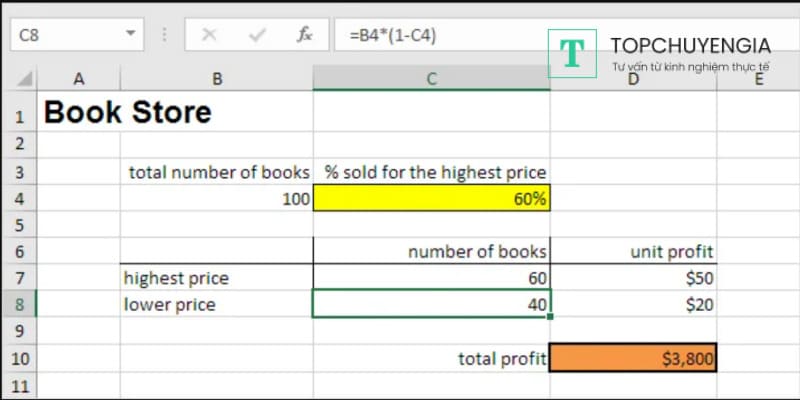Viewport: 800px width, 400px height.
Task: Select column A header
Action: 79,79
